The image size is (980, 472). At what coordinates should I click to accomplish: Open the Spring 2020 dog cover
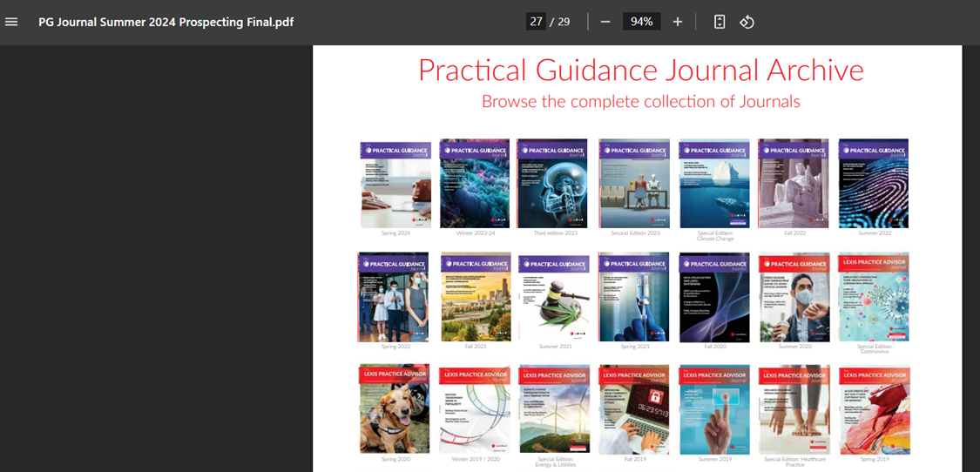tap(395, 408)
